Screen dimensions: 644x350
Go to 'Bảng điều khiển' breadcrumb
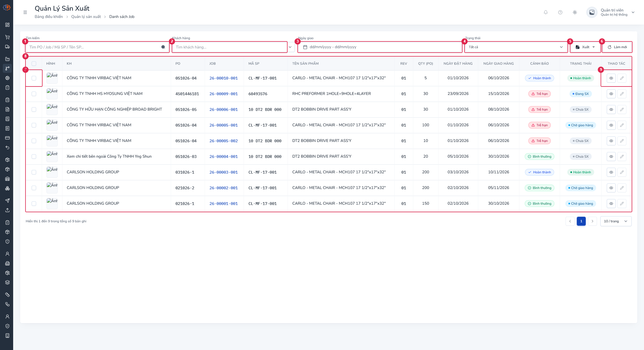tap(49, 17)
